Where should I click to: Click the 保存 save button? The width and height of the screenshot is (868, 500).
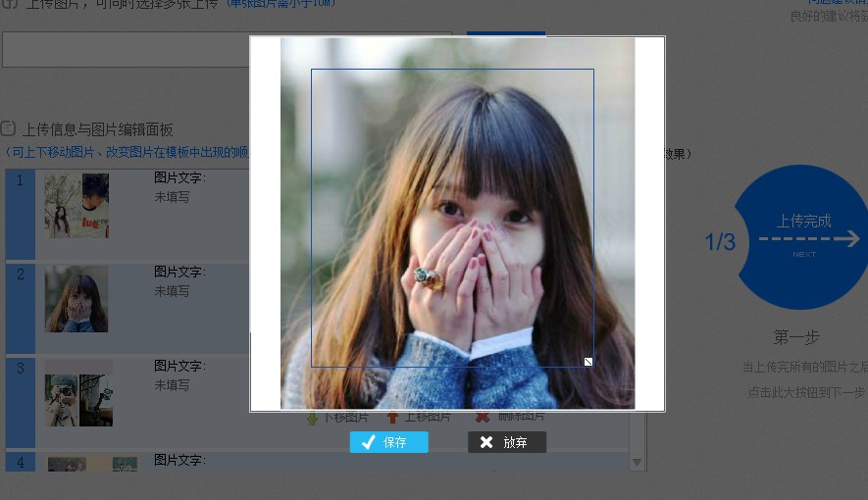(x=388, y=442)
